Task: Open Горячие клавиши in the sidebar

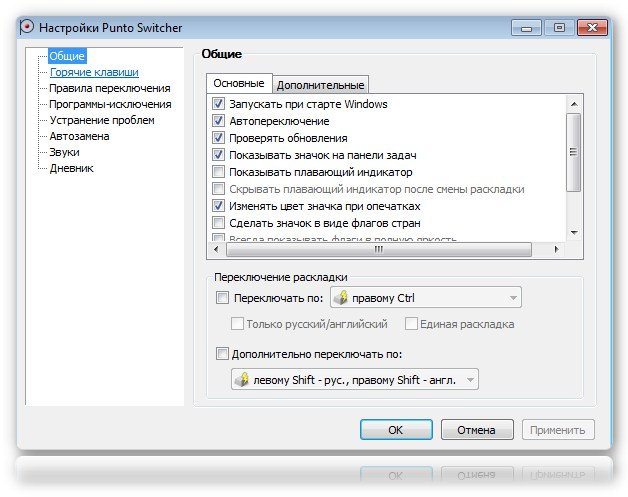Action: click(94, 72)
